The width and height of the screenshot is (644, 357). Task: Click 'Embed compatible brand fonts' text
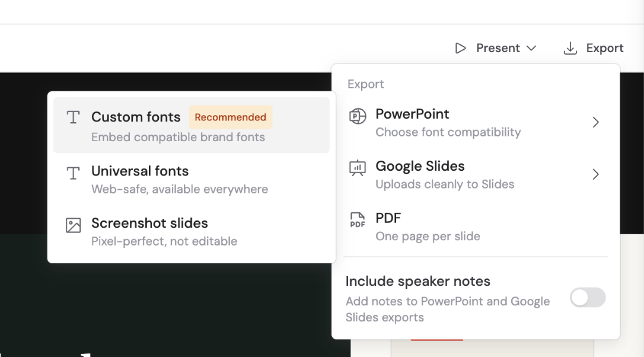(178, 137)
